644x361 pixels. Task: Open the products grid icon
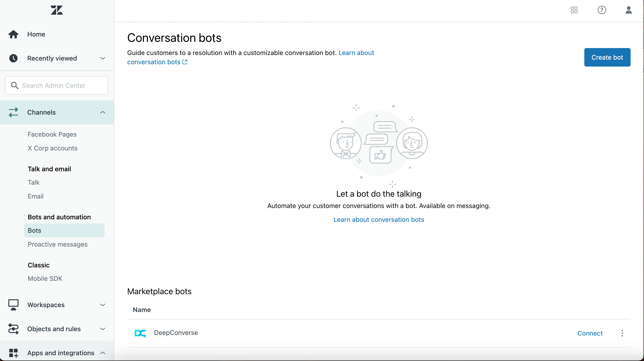[574, 10]
